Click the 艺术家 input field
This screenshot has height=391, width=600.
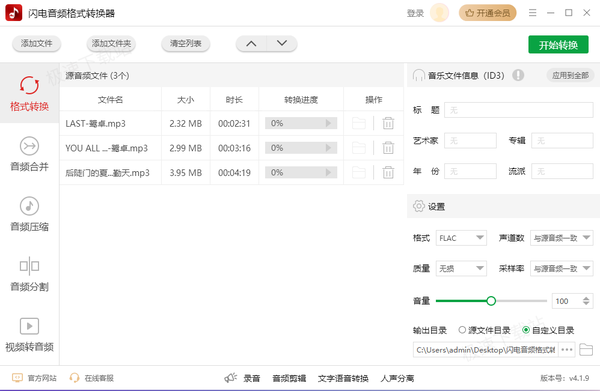470,141
